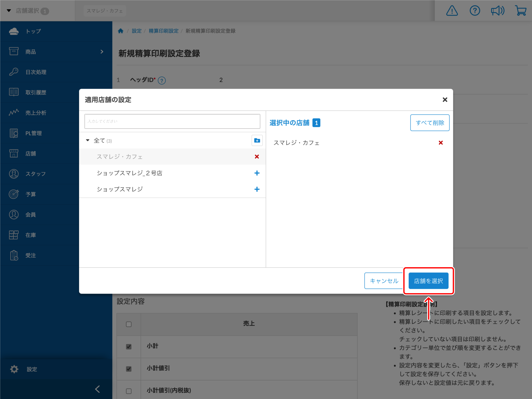Follow the 精算印刷設定 breadcrumb link

pyautogui.click(x=164, y=31)
